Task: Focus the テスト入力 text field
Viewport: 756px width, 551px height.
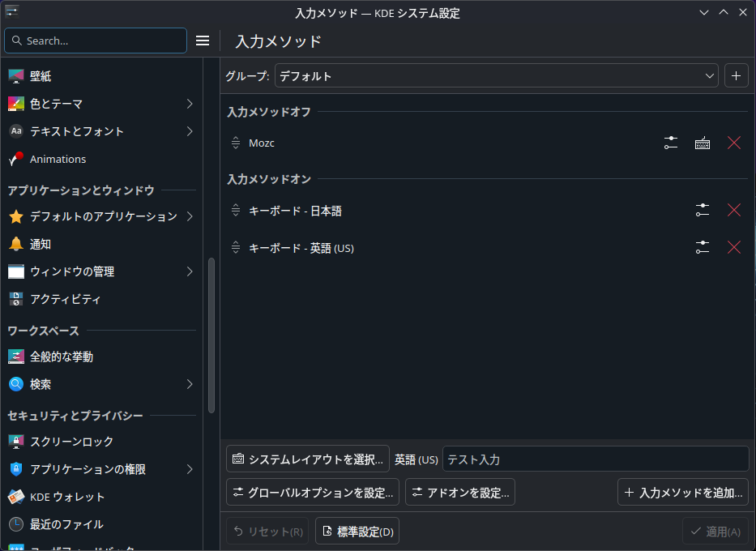Action: pos(595,459)
